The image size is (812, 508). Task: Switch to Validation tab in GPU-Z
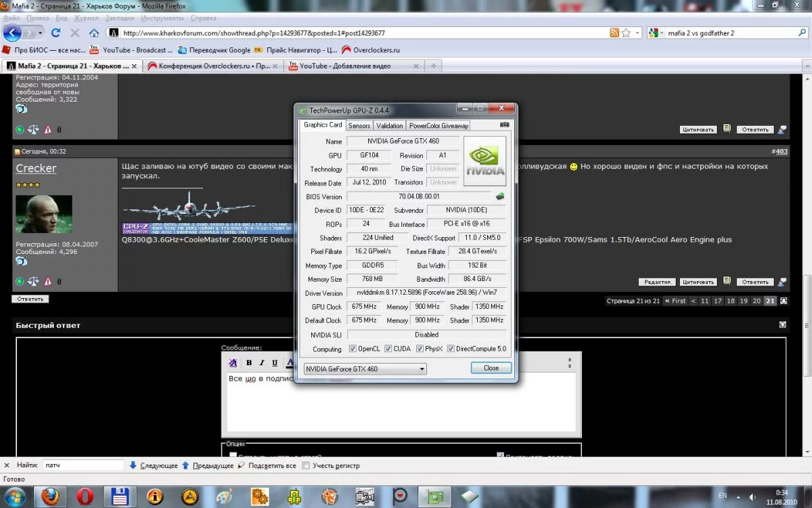click(x=390, y=125)
